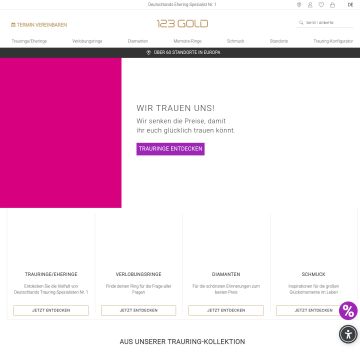Click Jetzt entdecken under Diamanten
The height and width of the screenshot is (360, 360).
coord(226,310)
